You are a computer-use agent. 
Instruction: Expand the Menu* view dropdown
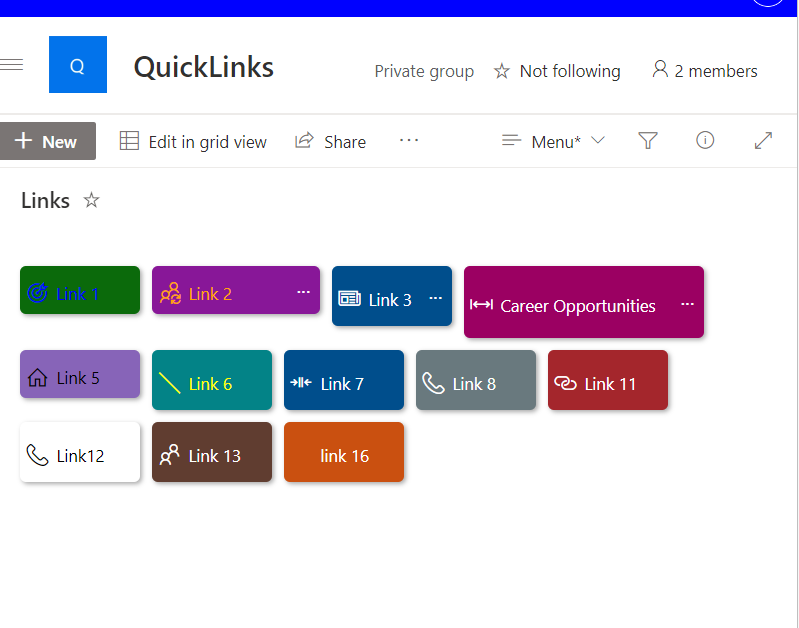pyautogui.click(x=553, y=141)
